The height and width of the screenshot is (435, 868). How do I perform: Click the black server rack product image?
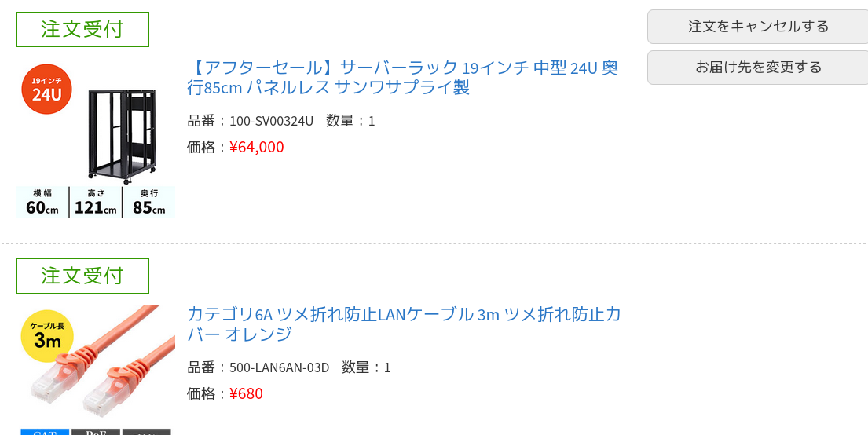point(121,133)
